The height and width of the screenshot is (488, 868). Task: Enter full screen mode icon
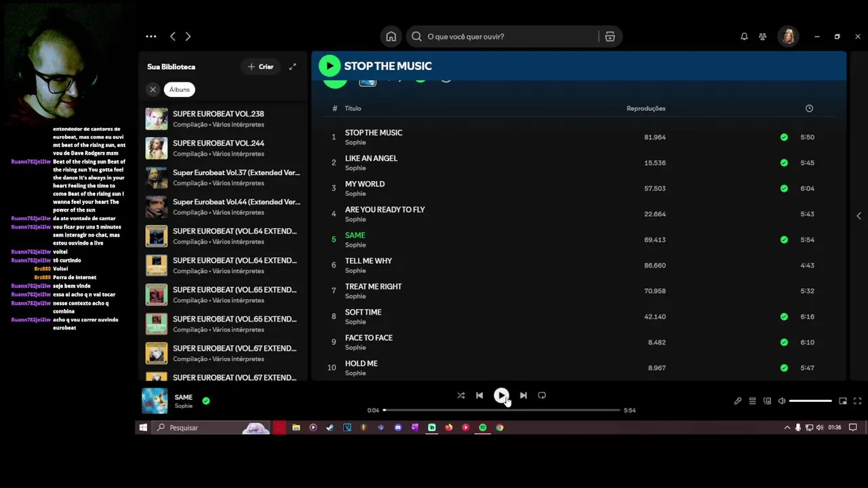point(857,401)
